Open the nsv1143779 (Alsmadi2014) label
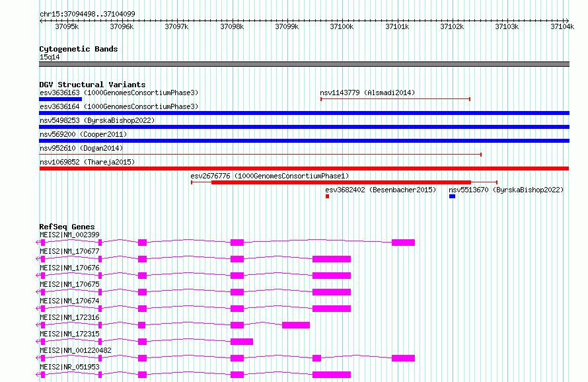The image size is (588, 382). tap(367, 93)
